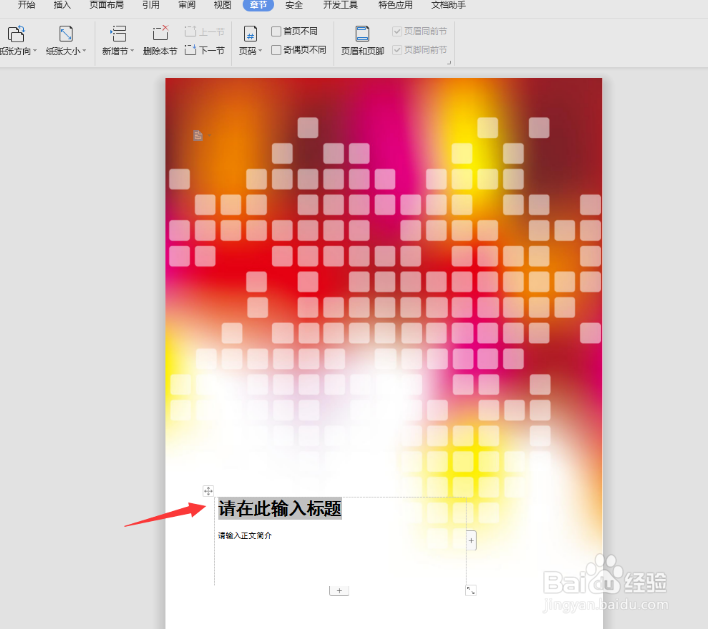Open page setup dialog launcher in ribbon corner

coord(449,63)
